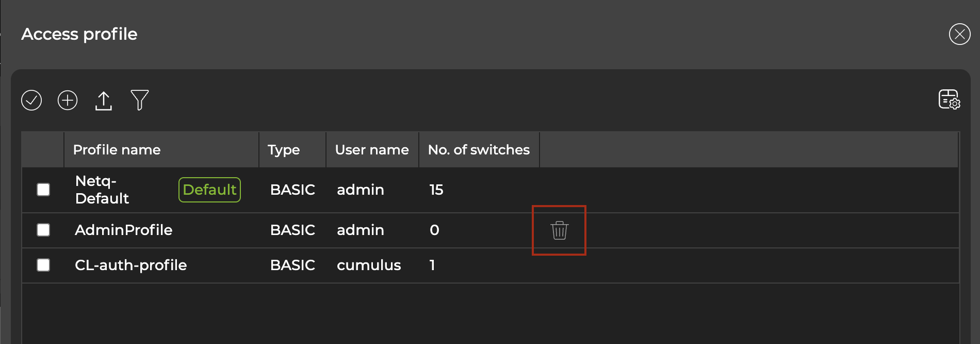
Task: Click the Netq-Default profile name
Action: point(102,190)
